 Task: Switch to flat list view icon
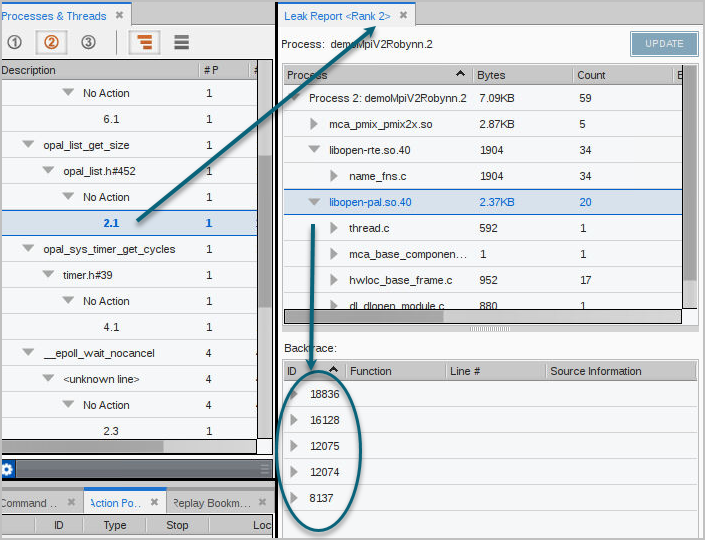(181, 42)
